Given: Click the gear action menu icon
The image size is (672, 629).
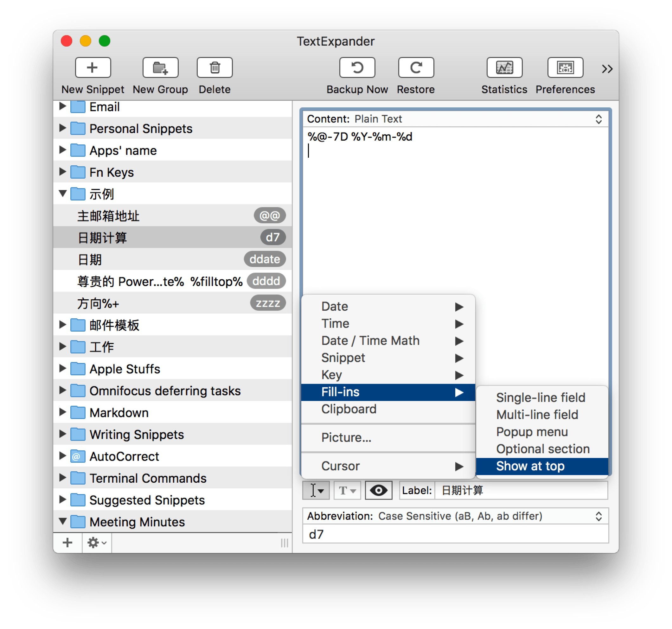Looking at the screenshot, I should 96,543.
